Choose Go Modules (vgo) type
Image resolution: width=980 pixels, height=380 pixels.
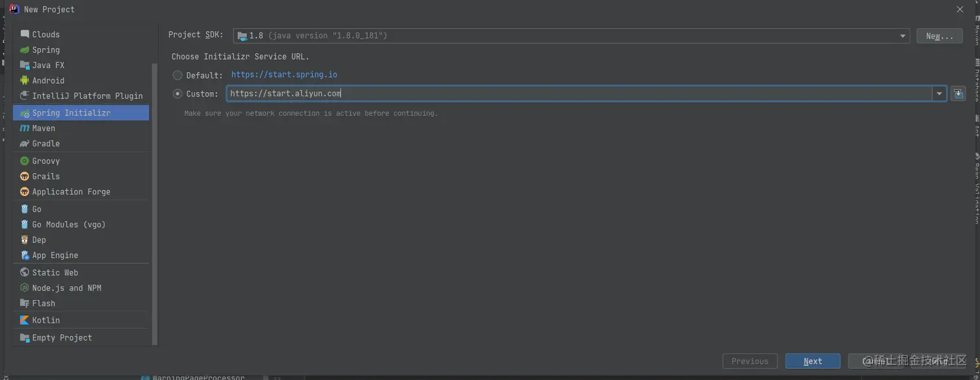(81, 224)
